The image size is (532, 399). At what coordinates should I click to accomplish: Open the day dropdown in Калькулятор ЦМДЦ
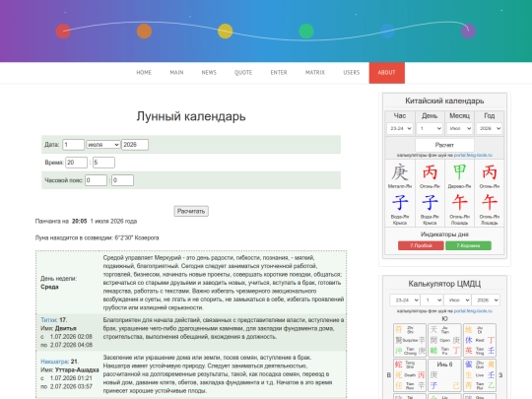[x=432, y=299]
